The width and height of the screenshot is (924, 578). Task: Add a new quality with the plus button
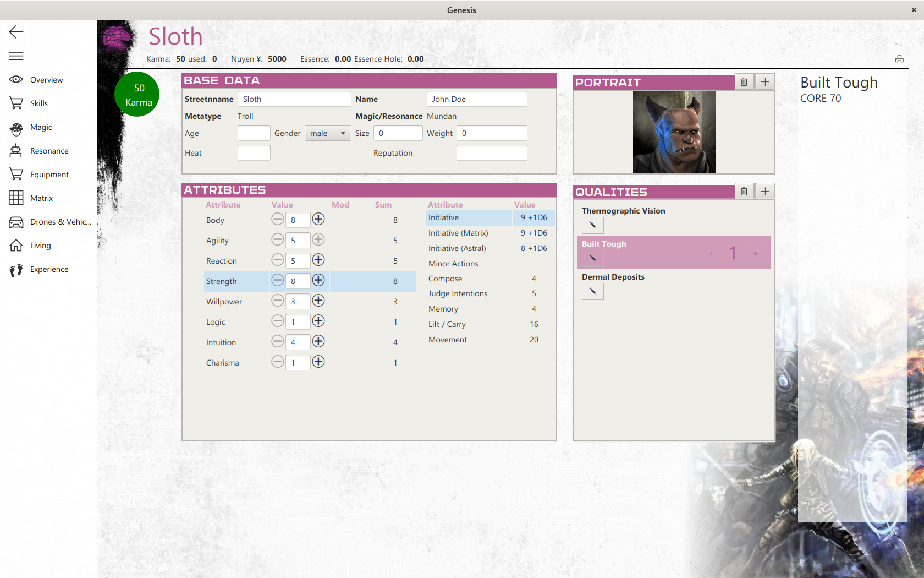coord(765,191)
